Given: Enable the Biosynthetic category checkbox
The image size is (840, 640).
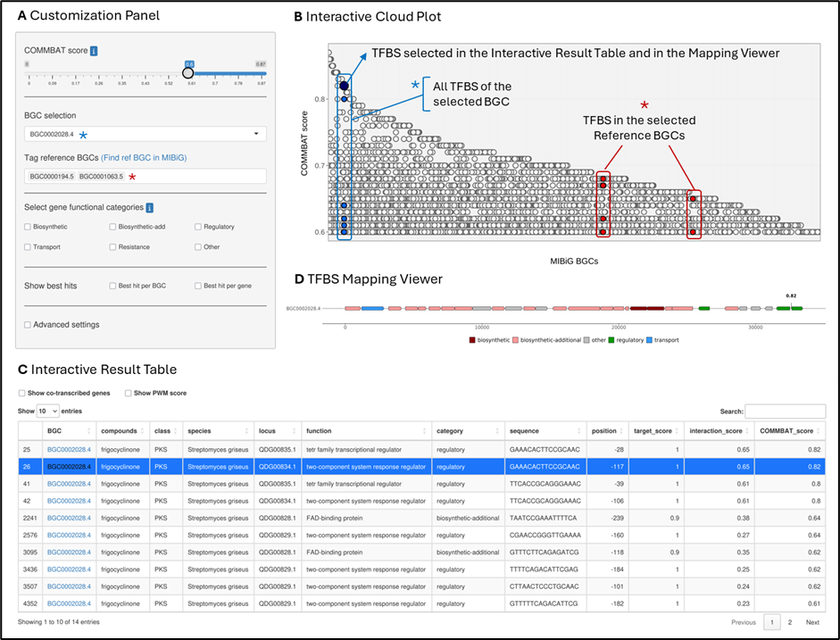Looking at the screenshot, I should (29, 227).
